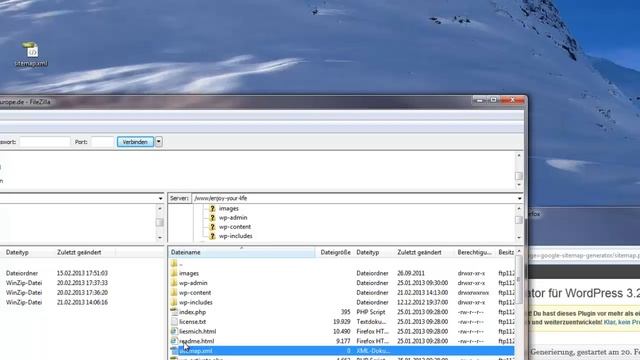Select local WinZip-Datei row dated 20.02.2013 17:36:20
The height and width of the screenshot is (360, 640).
point(82,292)
